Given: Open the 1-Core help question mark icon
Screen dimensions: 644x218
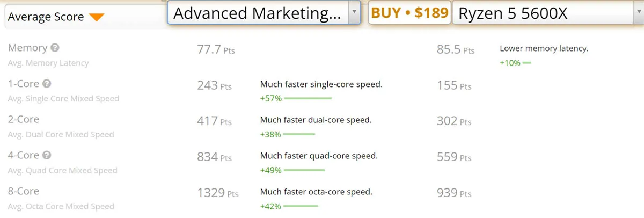Looking at the screenshot, I should pos(47,84).
